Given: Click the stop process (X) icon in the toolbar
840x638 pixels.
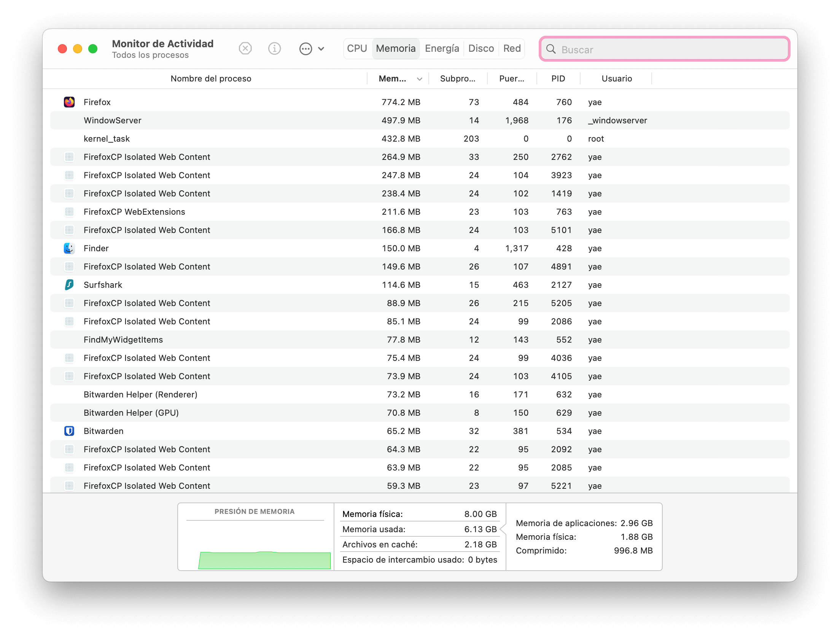Looking at the screenshot, I should coord(245,48).
